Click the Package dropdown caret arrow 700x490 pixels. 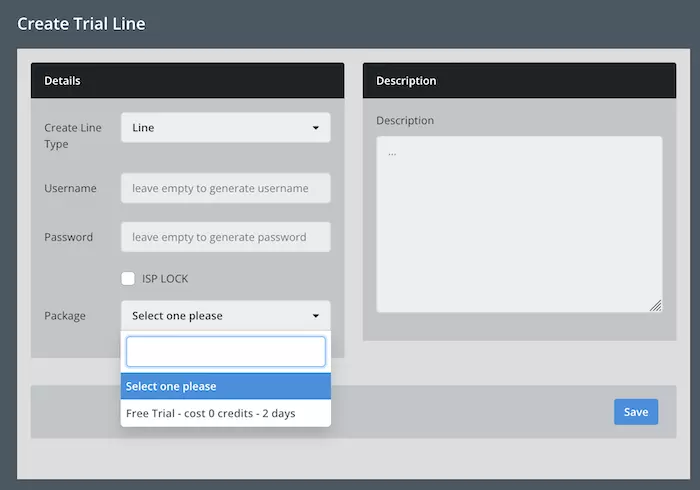click(316, 316)
